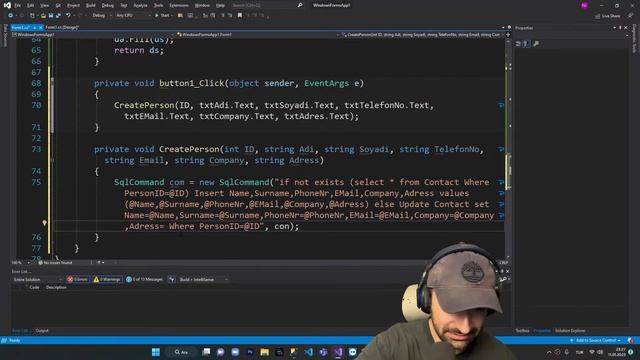Click the Open File folder icon
This screenshot has height=360, width=640.
43,16
